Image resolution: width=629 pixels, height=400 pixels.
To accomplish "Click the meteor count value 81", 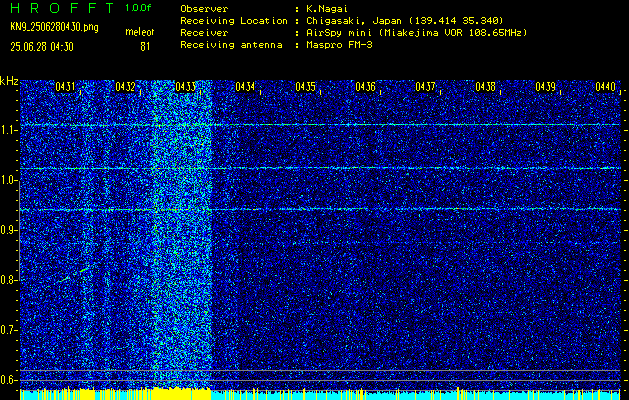I will point(145,47).
